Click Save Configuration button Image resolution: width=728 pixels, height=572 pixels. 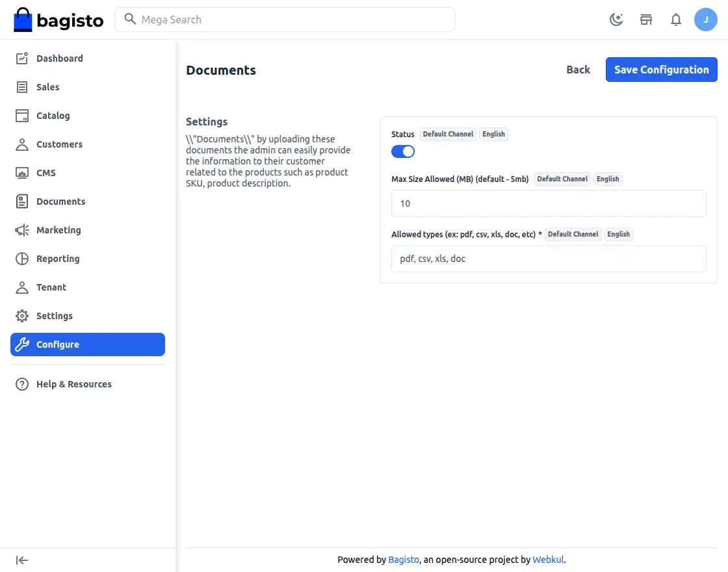point(661,70)
